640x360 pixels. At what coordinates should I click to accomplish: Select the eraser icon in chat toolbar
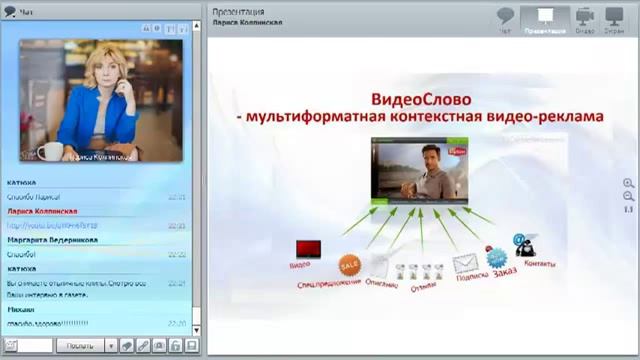(127, 346)
